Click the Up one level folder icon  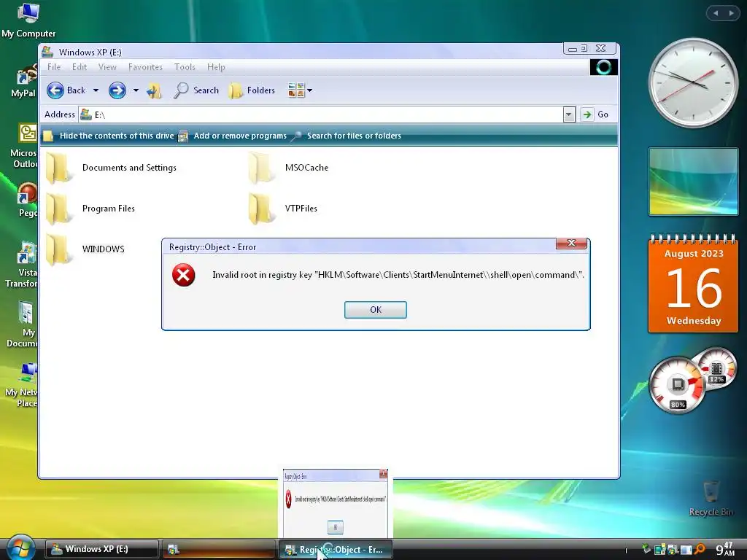(x=154, y=90)
